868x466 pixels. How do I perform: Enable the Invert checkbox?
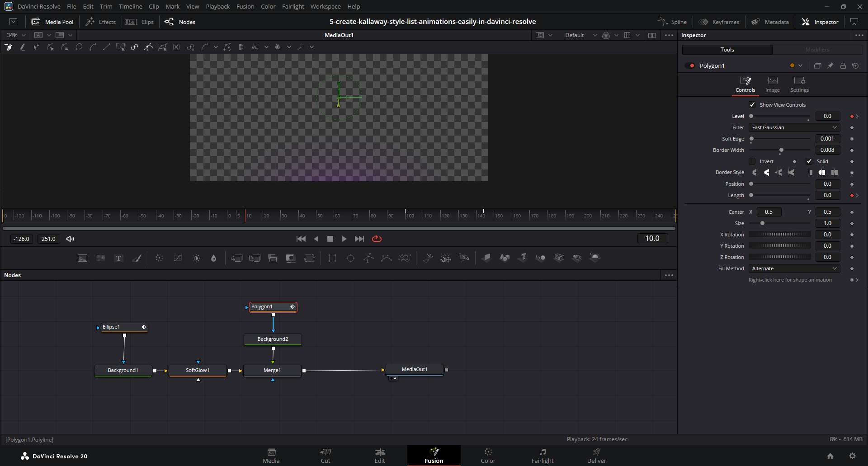pyautogui.click(x=752, y=161)
